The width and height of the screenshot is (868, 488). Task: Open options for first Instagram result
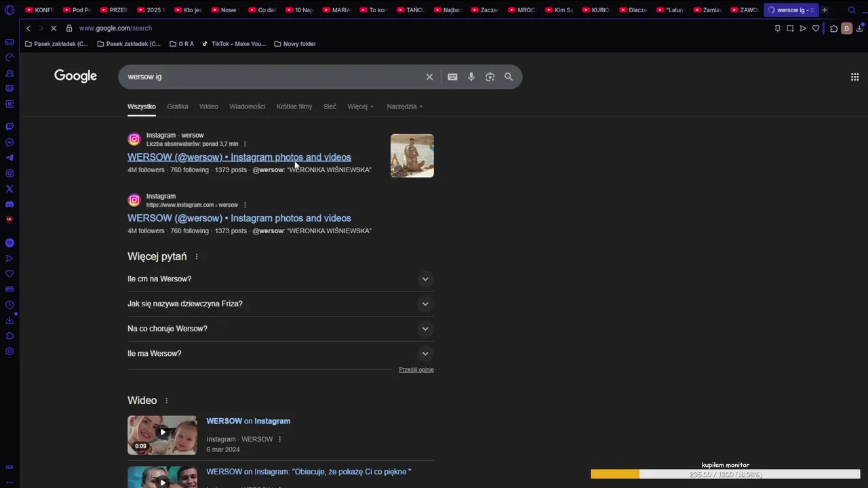point(245,144)
